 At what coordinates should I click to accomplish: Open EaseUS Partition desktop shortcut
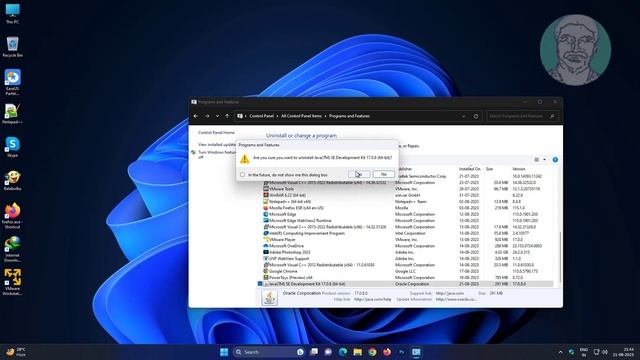pos(13,82)
